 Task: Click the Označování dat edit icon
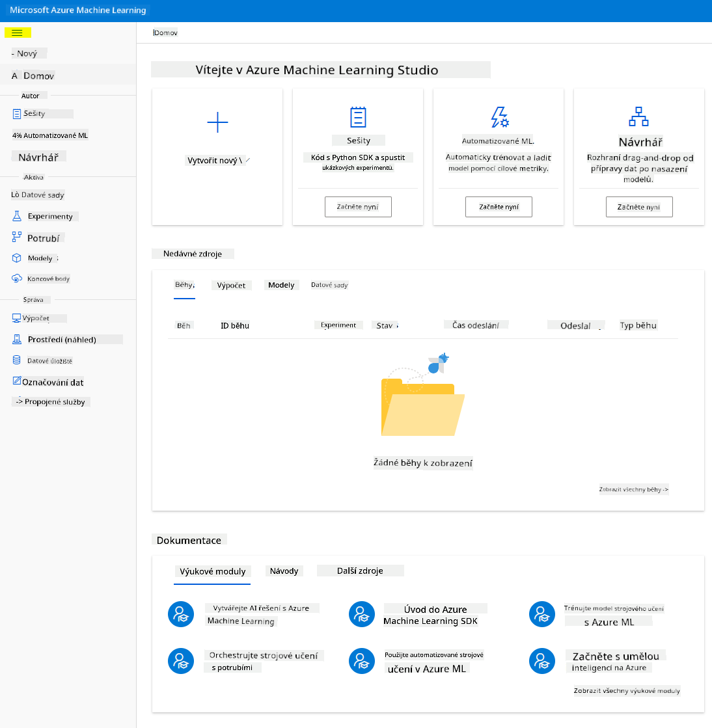click(x=17, y=381)
